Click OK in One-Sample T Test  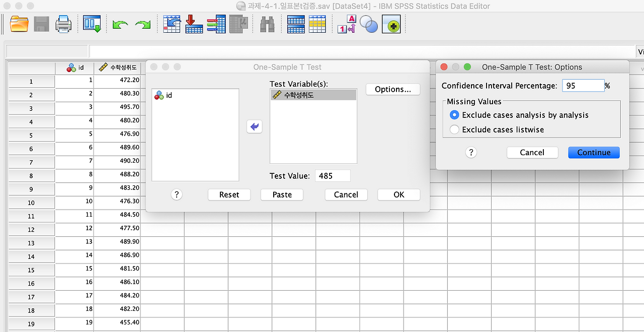(x=398, y=194)
